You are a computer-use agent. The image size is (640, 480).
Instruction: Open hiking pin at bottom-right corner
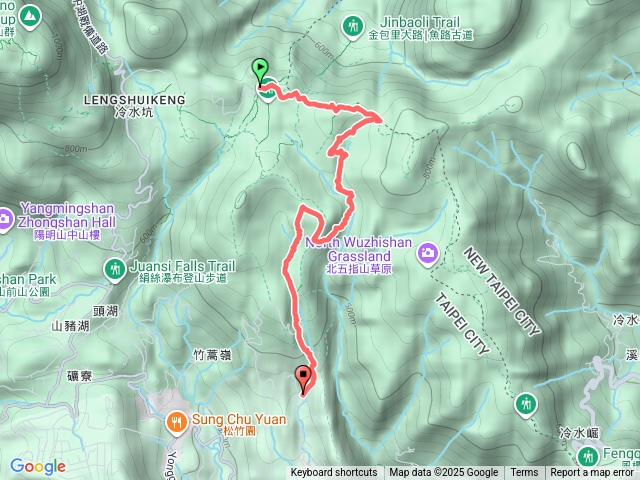(588, 456)
